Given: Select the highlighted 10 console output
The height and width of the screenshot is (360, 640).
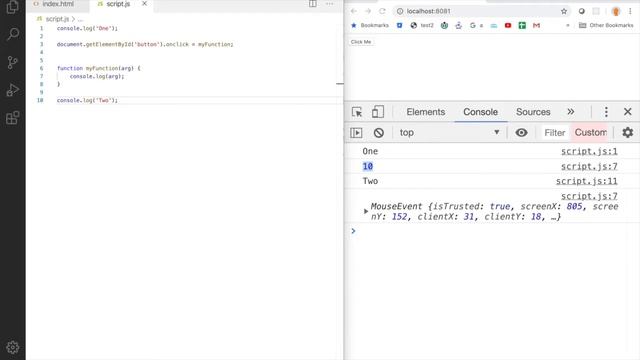Looking at the screenshot, I should [368, 167].
